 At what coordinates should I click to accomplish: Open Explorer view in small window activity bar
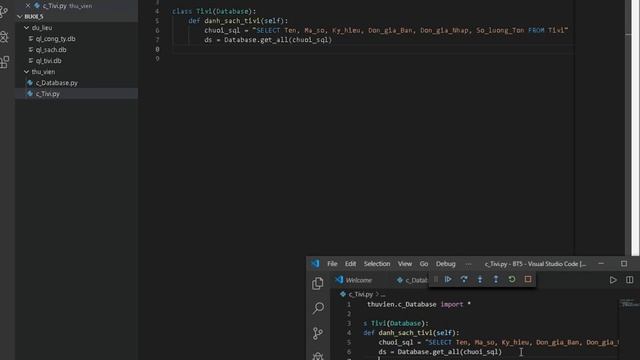[x=318, y=283]
